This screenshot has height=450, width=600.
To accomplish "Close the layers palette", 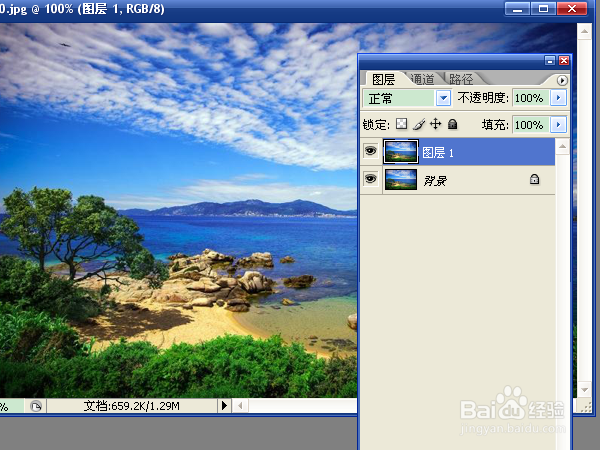I will click(564, 60).
